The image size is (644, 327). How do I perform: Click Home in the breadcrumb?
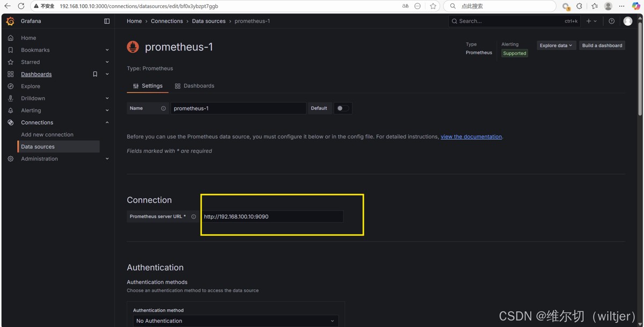click(x=134, y=21)
